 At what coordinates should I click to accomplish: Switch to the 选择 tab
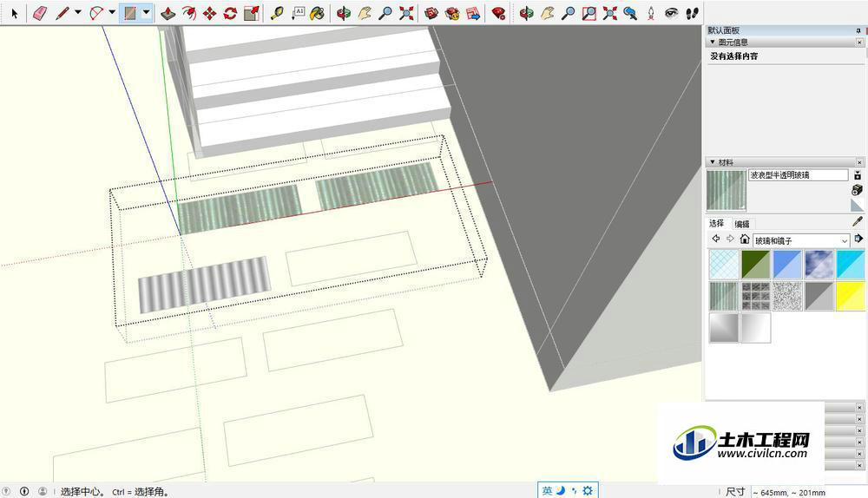coord(716,224)
